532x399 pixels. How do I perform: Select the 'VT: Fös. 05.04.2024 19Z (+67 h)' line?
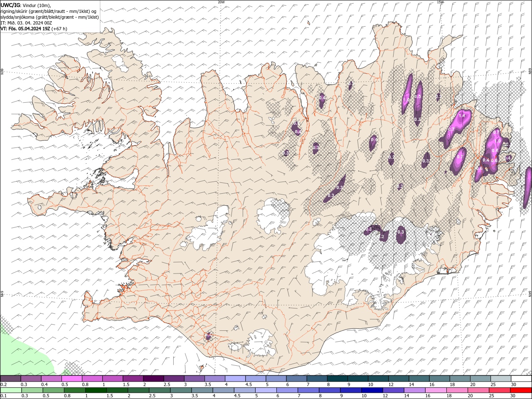pyautogui.click(x=34, y=29)
